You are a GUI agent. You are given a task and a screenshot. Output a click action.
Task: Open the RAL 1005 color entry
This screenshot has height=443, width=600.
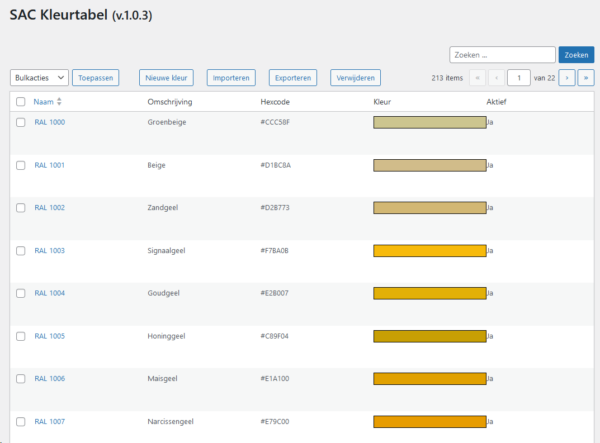(49, 336)
